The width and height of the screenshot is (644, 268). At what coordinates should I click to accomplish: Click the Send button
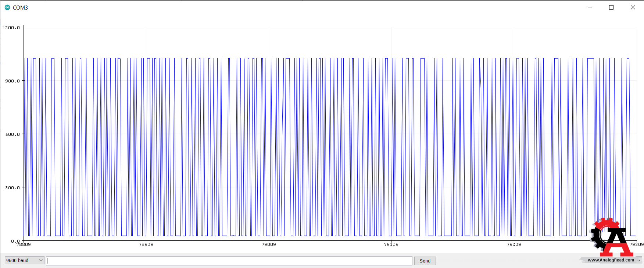(x=425, y=261)
